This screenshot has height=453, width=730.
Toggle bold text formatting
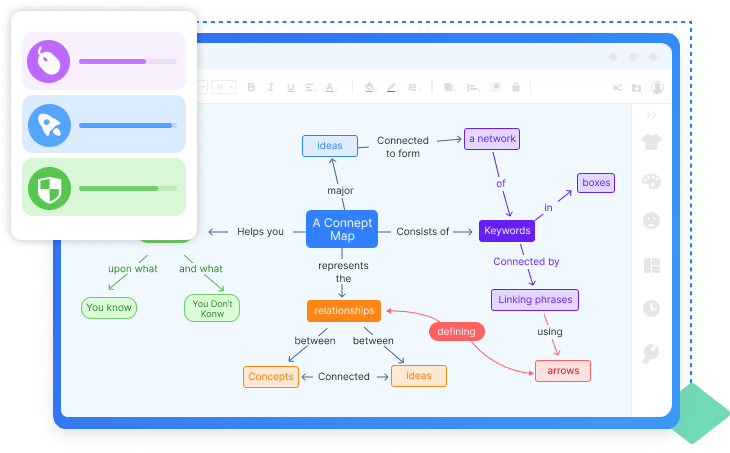pyautogui.click(x=251, y=88)
